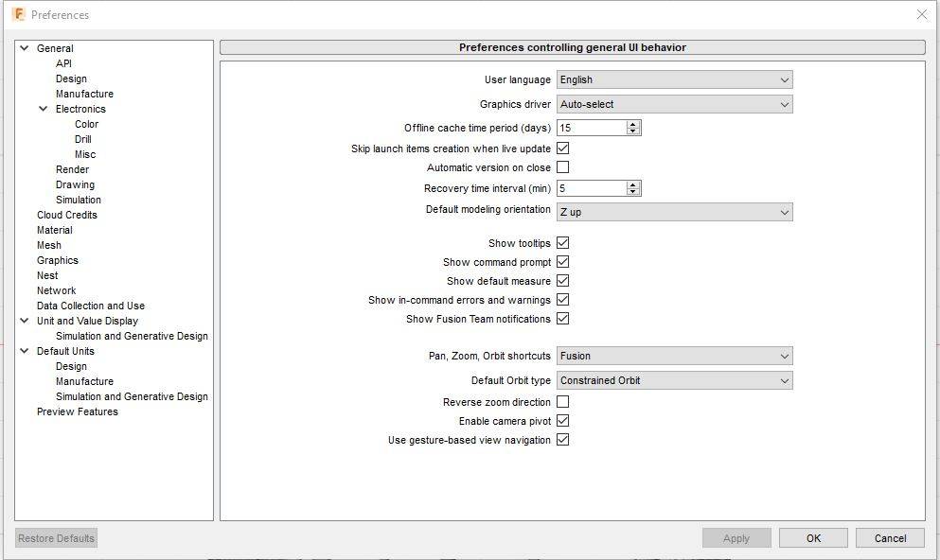940x560 pixels.
Task: Click the Apply button
Action: 736,538
